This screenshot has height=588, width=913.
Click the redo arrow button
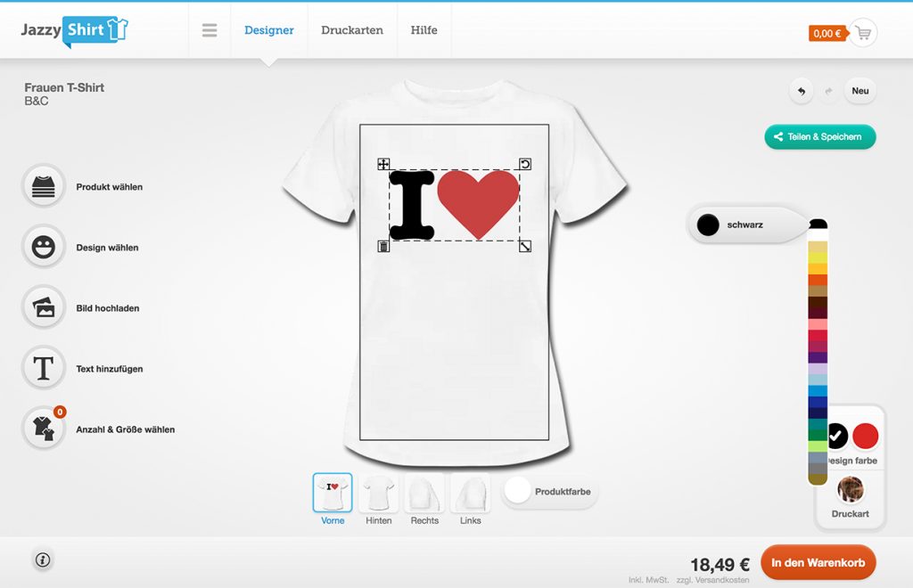click(x=828, y=91)
